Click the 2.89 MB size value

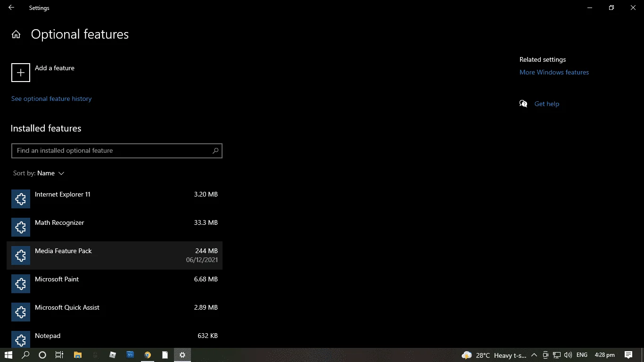tap(206, 307)
